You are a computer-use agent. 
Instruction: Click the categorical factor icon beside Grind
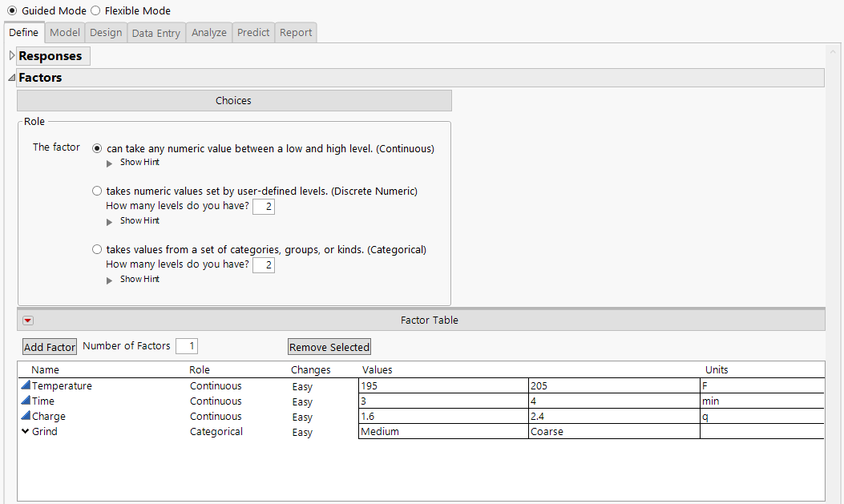[25, 431]
